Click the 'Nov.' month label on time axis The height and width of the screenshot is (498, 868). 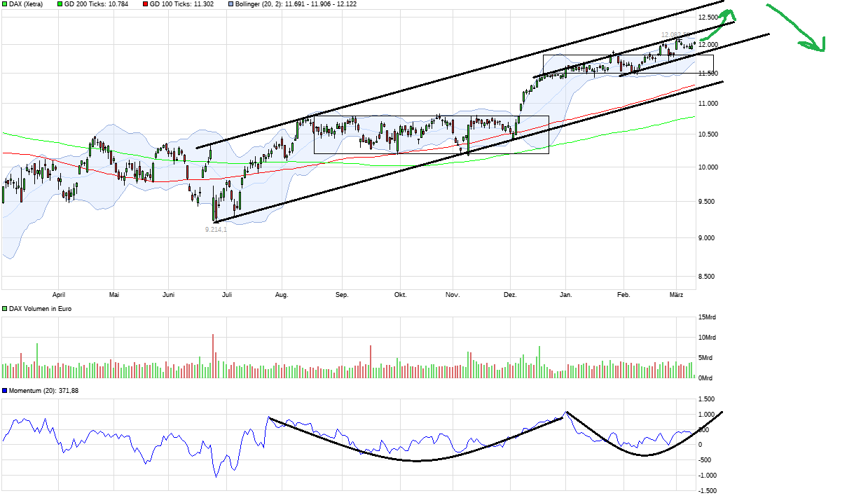(453, 295)
